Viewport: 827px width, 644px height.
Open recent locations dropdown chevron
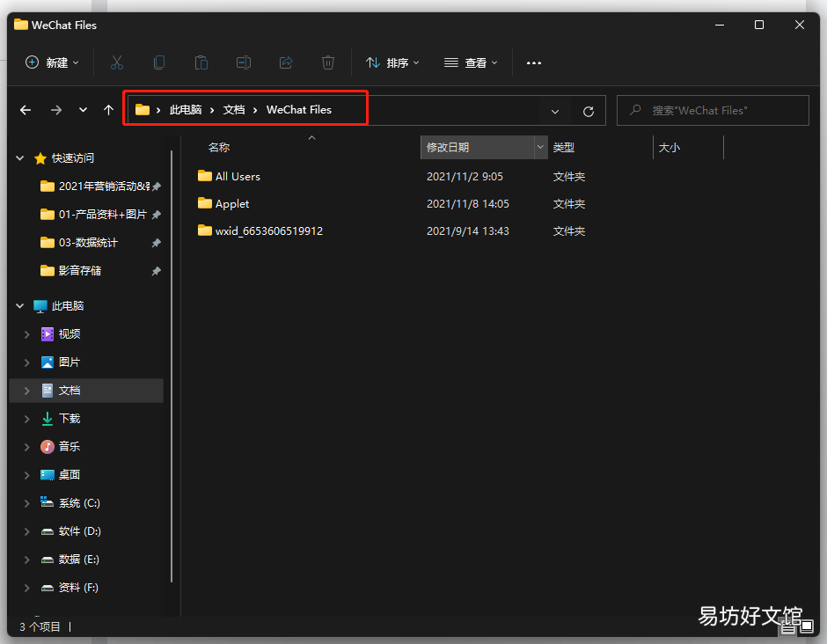(x=83, y=110)
